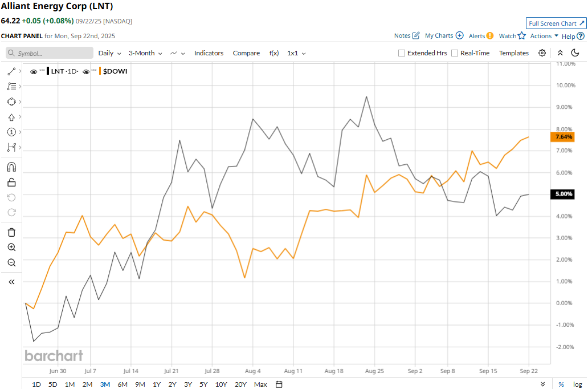Select the numbered annotation tool icon
The image size is (588, 389).
pyautogui.click(x=11, y=132)
